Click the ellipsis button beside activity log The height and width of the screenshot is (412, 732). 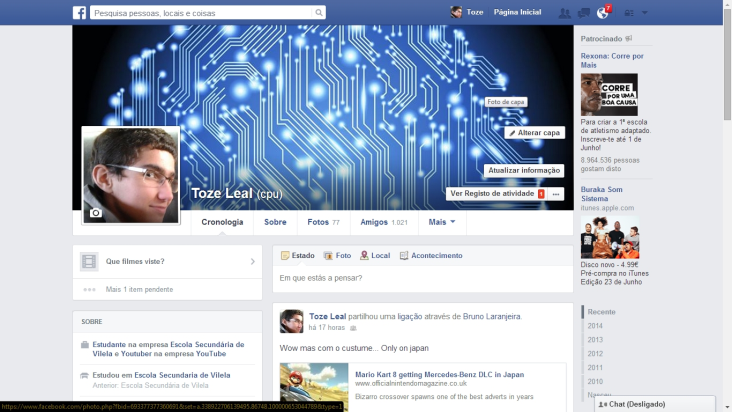pos(556,194)
